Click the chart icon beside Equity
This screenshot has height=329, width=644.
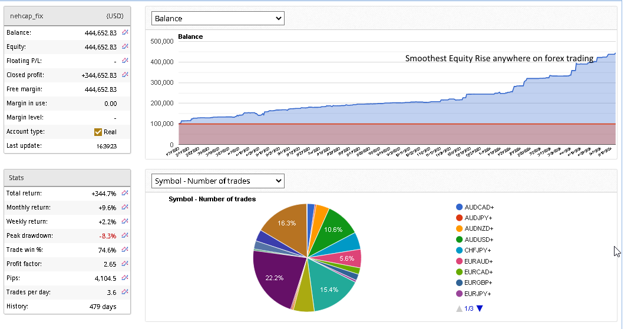click(x=125, y=46)
